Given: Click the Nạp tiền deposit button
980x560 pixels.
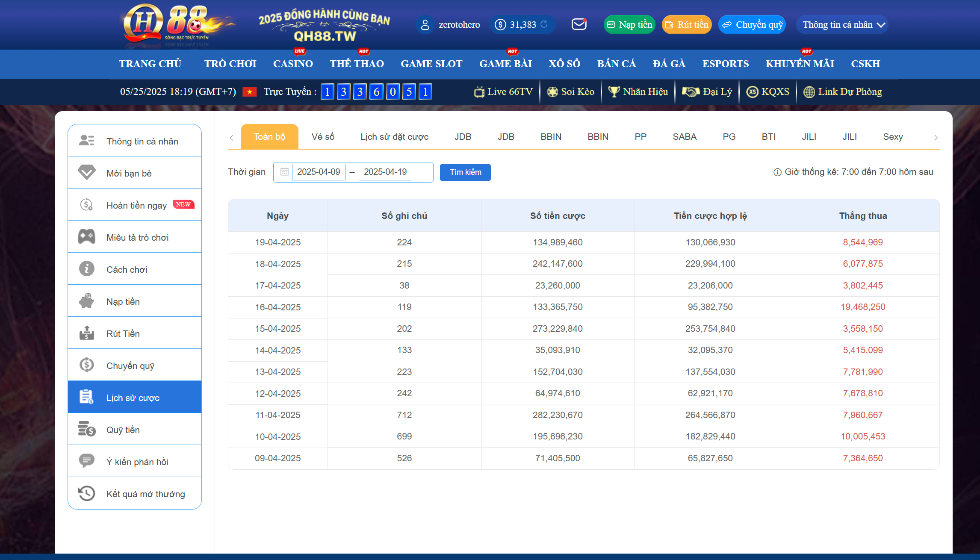Looking at the screenshot, I should (629, 25).
